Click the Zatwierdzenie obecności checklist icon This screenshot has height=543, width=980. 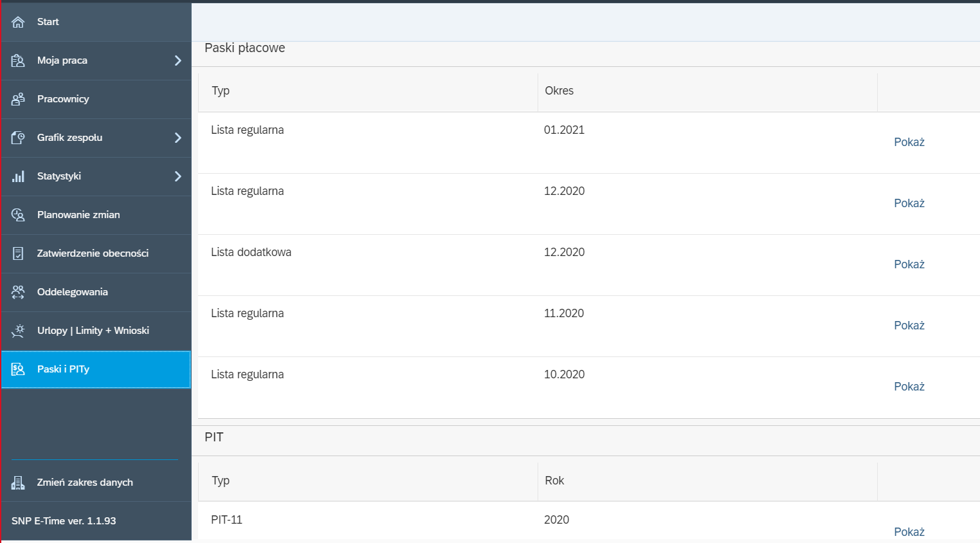[x=18, y=253]
